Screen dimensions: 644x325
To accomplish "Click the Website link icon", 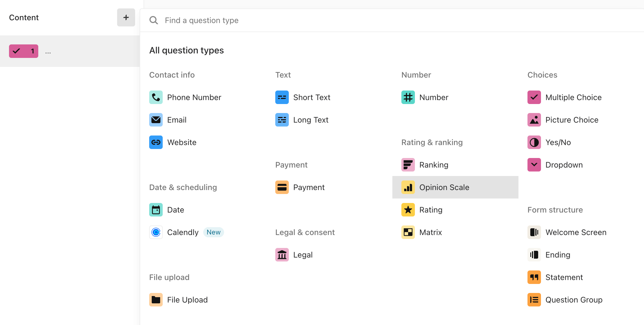I will (x=156, y=142).
